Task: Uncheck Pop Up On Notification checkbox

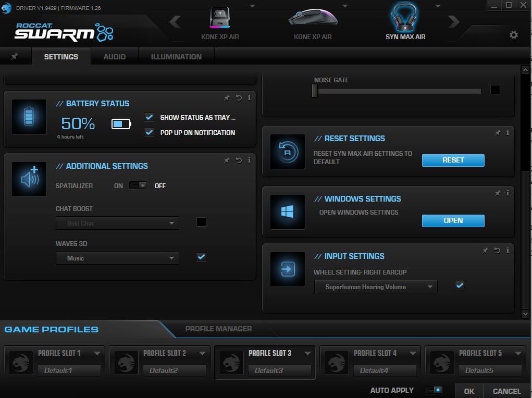Action: click(x=149, y=132)
